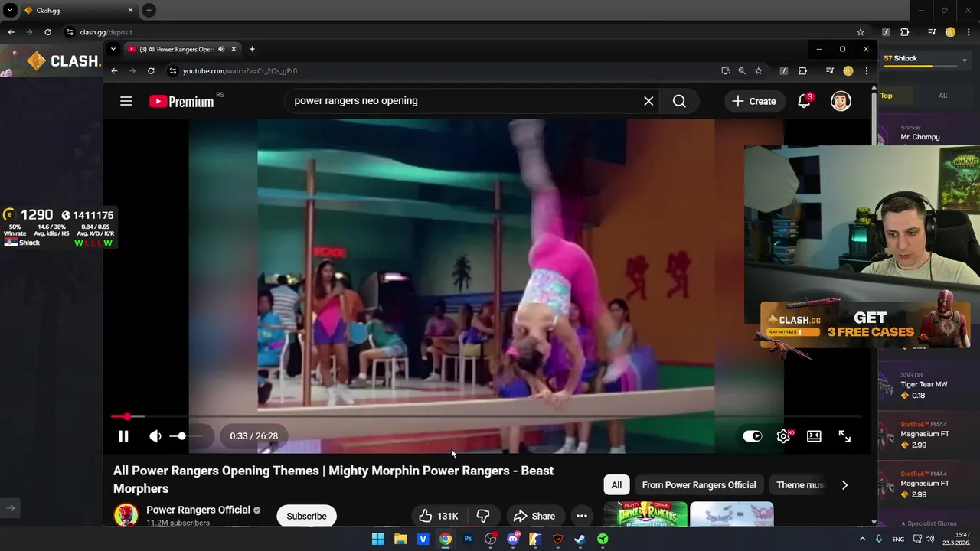This screenshot has width=980, height=551.
Task: Open the Mr. Chompy sticker item
Action: (x=929, y=132)
